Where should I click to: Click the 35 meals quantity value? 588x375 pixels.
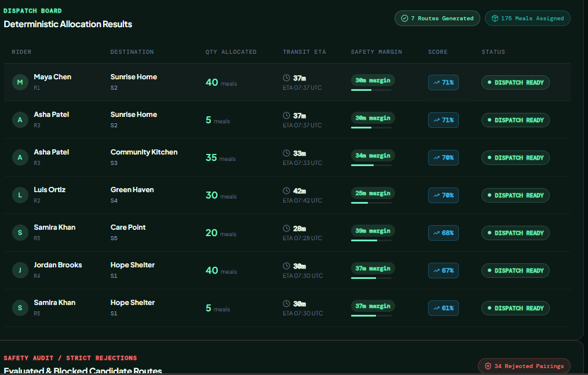tap(221, 158)
